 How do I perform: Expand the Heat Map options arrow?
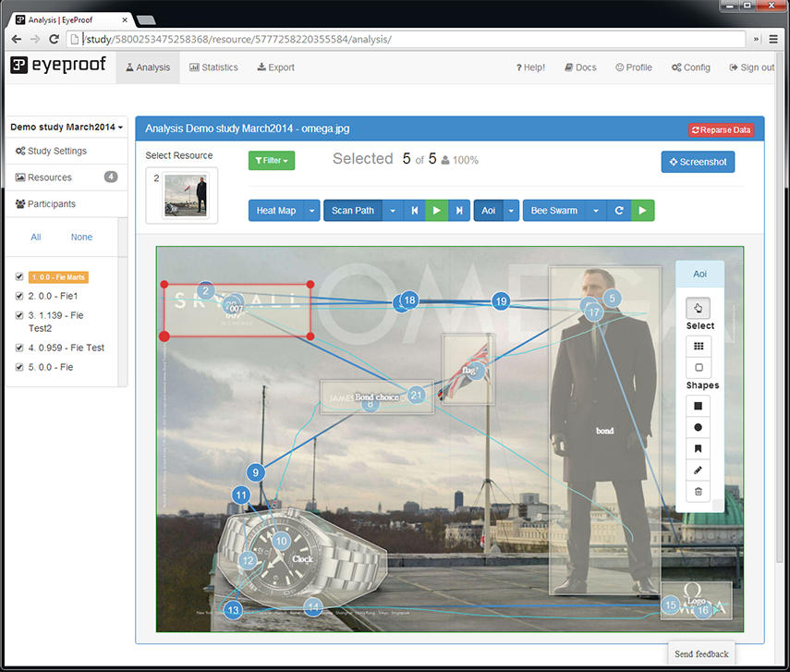[313, 211]
